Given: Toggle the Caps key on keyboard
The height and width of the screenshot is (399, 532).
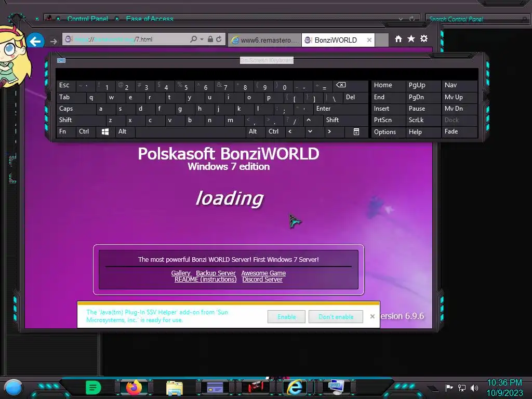Looking at the screenshot, I should click(x=76, y=109).
